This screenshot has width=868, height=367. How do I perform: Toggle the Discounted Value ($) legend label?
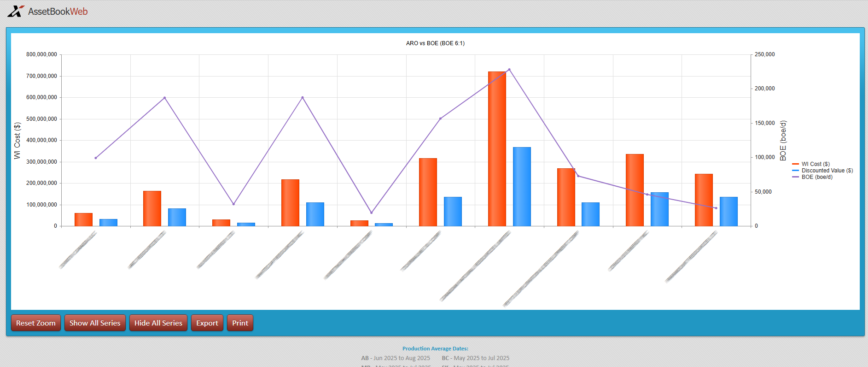click(x=827, y=171)
